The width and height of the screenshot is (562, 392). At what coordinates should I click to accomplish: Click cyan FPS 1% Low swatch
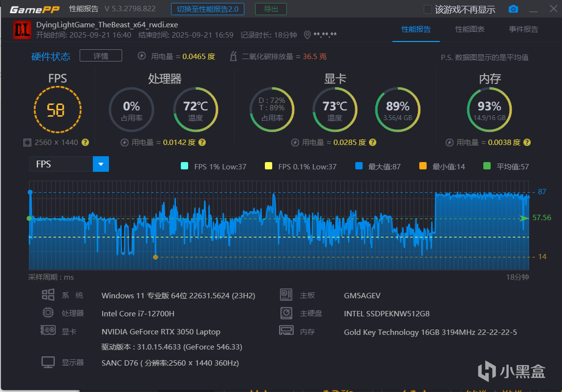(x=185, y=166)
